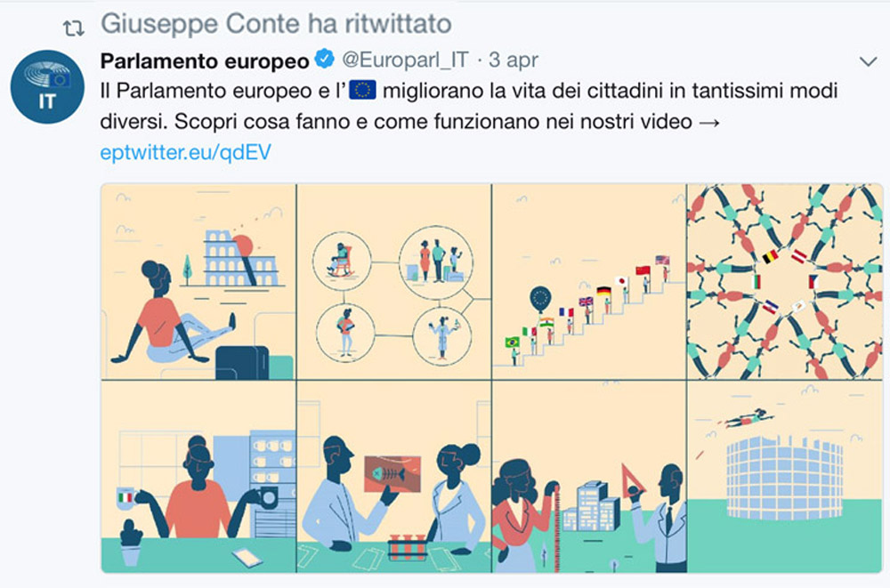This screenshot has width=890, height=588.
Task: Open the scientists with fish picture panel
Action: [394, 477]
